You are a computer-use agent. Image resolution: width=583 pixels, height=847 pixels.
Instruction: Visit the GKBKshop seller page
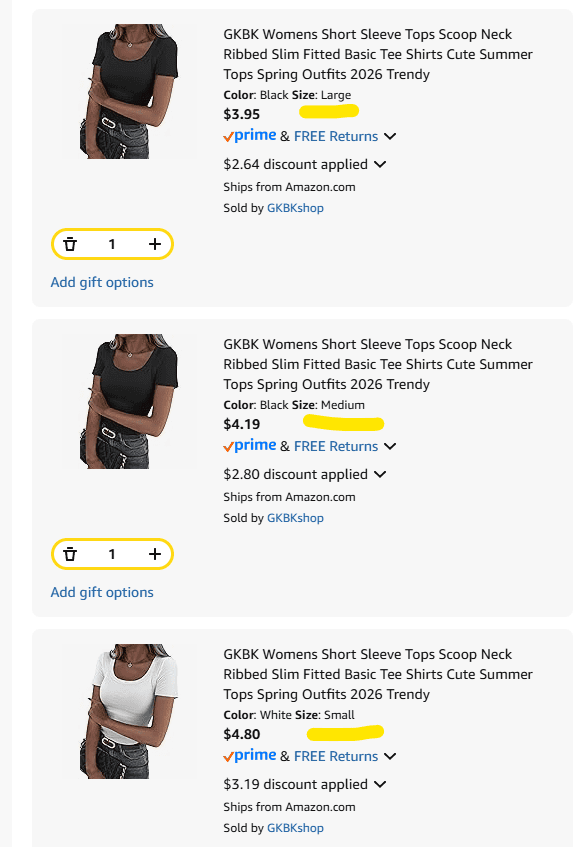[294, 207]
